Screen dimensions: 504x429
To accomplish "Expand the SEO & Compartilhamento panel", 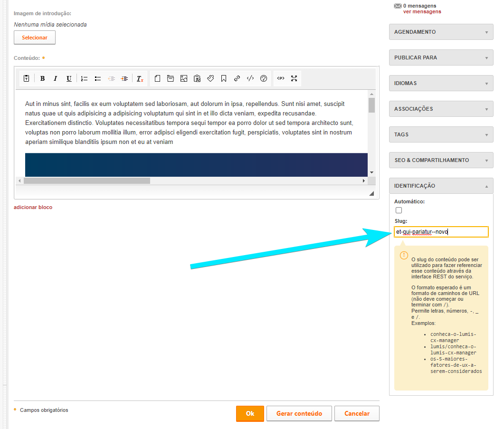I will [x=441, y=160].
